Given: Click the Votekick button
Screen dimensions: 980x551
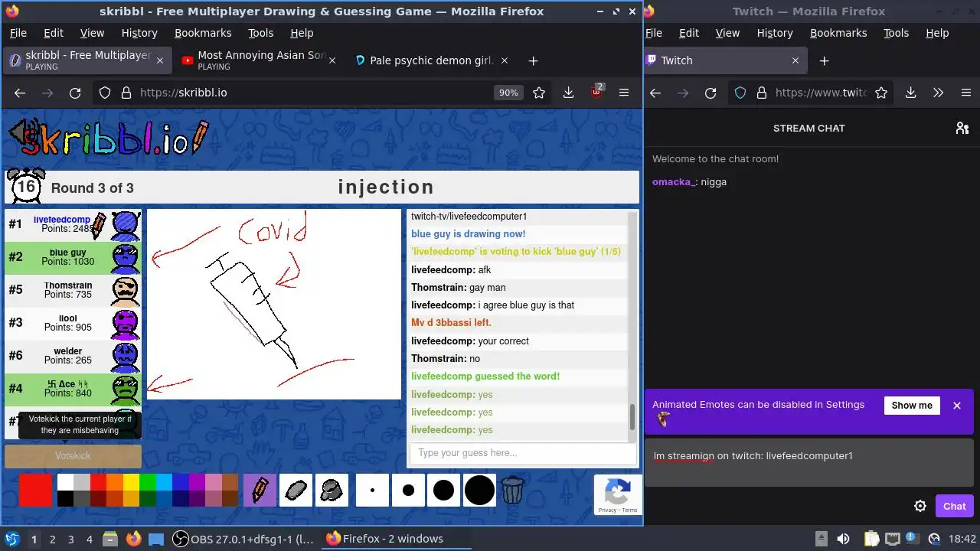Looking at the screenshot, I should pyautogui.click(x=73, y=456).
